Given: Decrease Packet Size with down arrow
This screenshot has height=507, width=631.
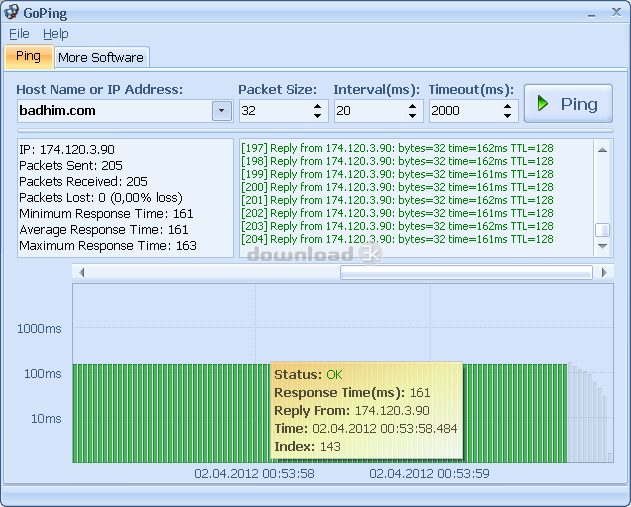Looking at the screenshot, I should [x=318, y=116].
